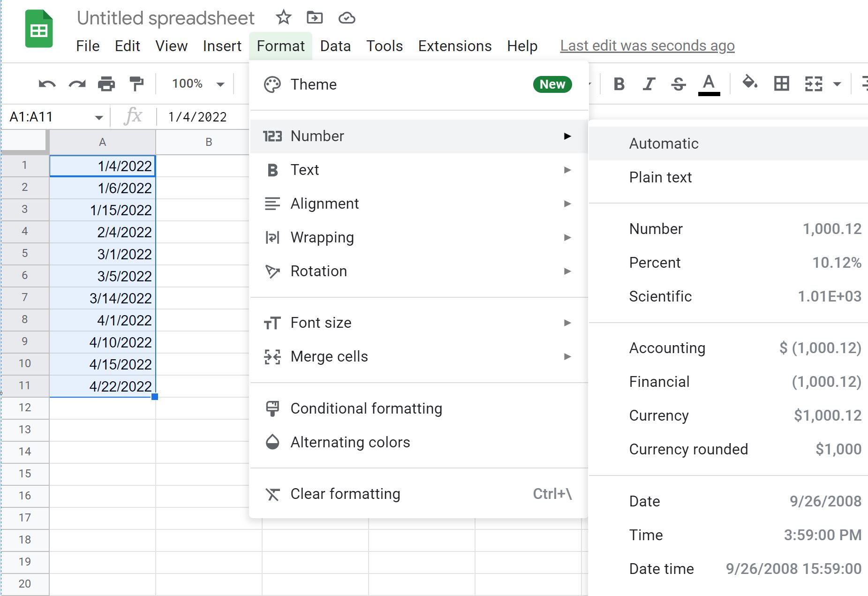Click the Print icon
This screenshot has width=868, height=596.
(x=106, y=84)
